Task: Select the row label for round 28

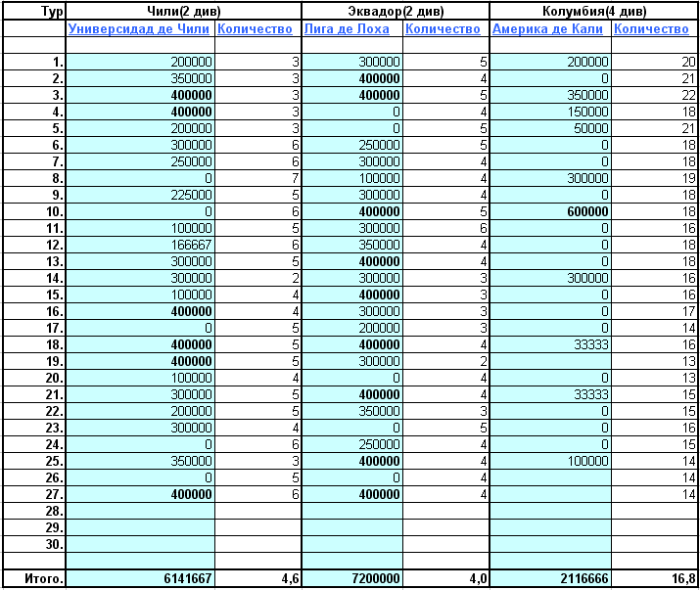Action: point(34,512)
